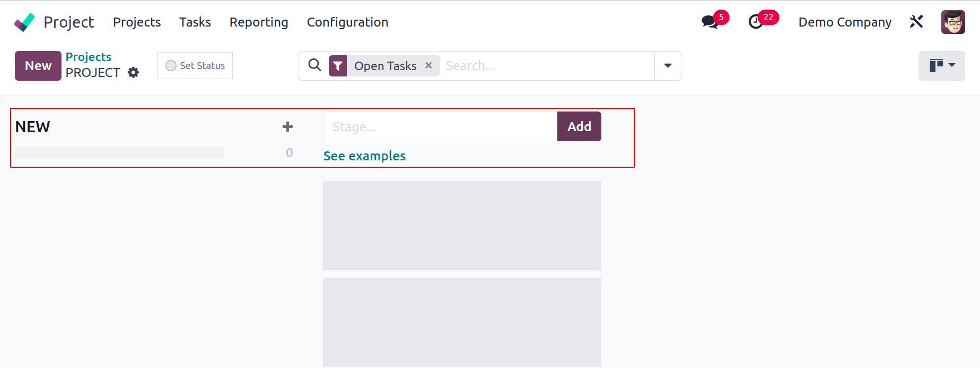Viewport: 980px width, 368px height.
Task: Open the Tasks menu
Action: [195, 22]
